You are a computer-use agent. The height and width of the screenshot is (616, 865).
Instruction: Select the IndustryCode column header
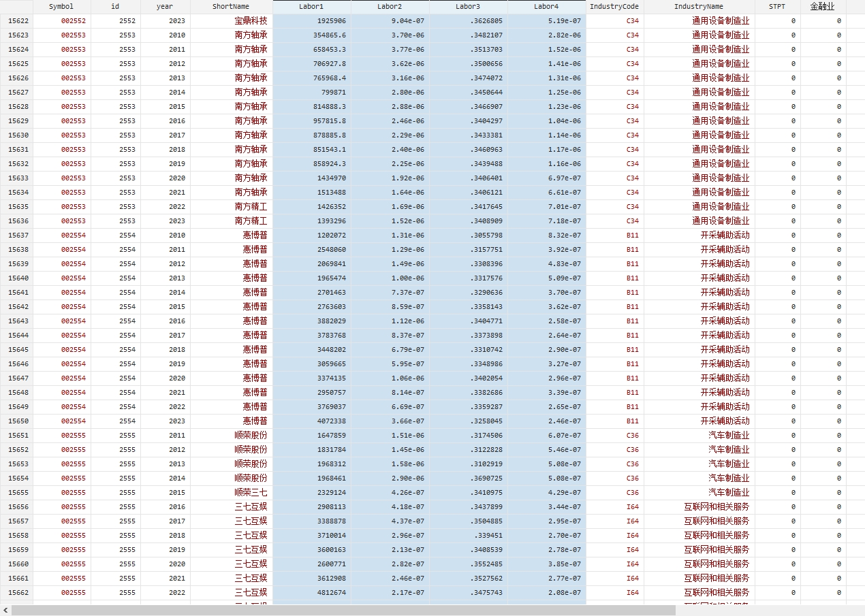click(614, 6)
